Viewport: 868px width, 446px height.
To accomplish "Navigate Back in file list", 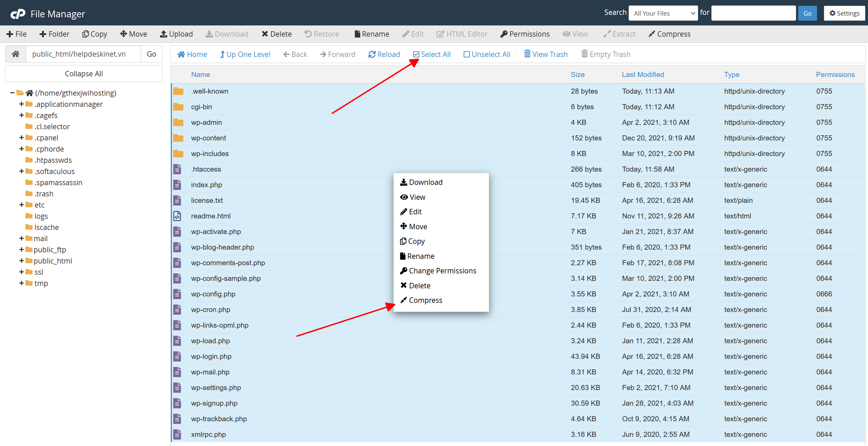I will click(x=295, y=54).
